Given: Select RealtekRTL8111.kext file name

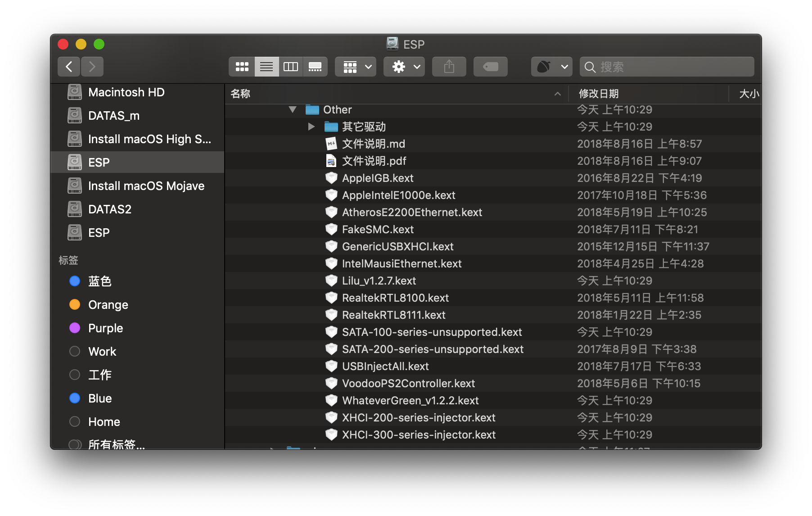Looking at the screenshot, I should click(394, 315).
